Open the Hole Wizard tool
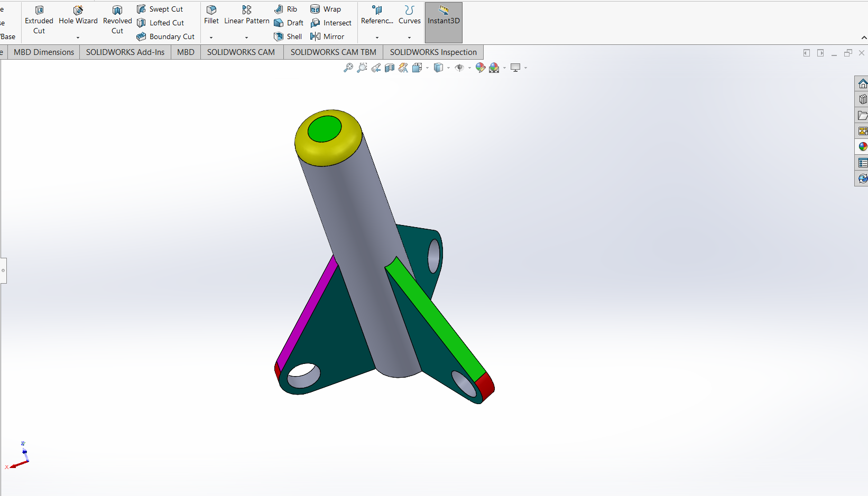 78,16
